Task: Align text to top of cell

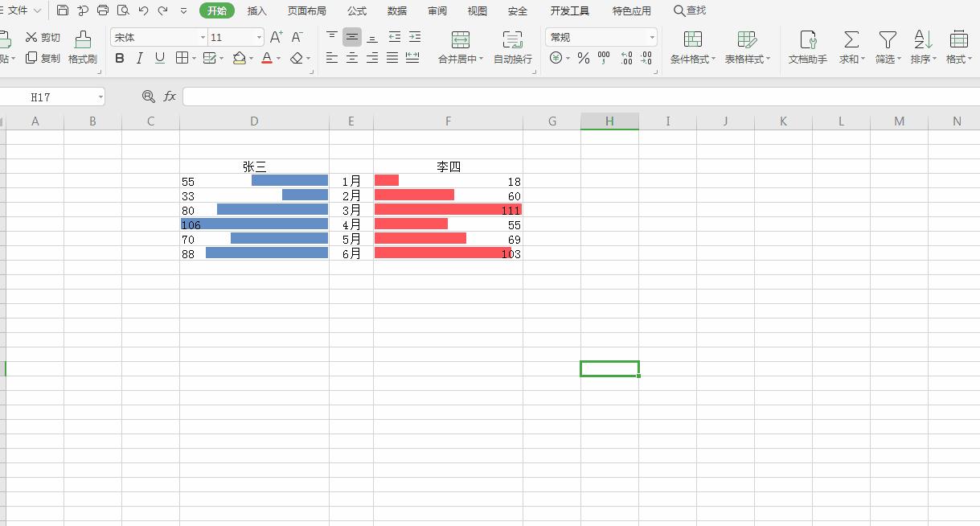Action: [332, 37]
